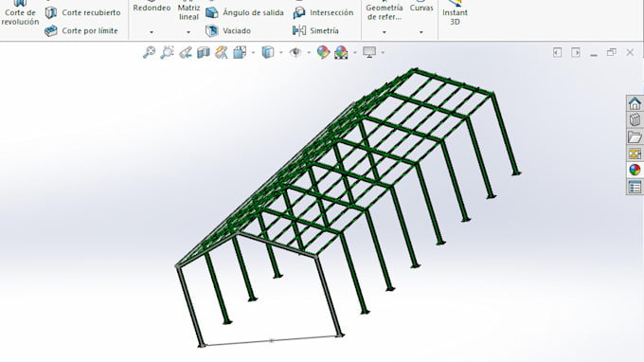This screenshot has width=644, height=362.
Task: Click the Matriz lineal pattern button
Action: tap(188, 11)
